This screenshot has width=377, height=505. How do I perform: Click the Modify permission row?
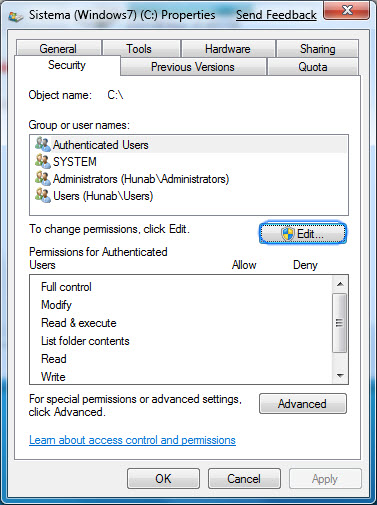pyautogui.click(x=182, y=305)
